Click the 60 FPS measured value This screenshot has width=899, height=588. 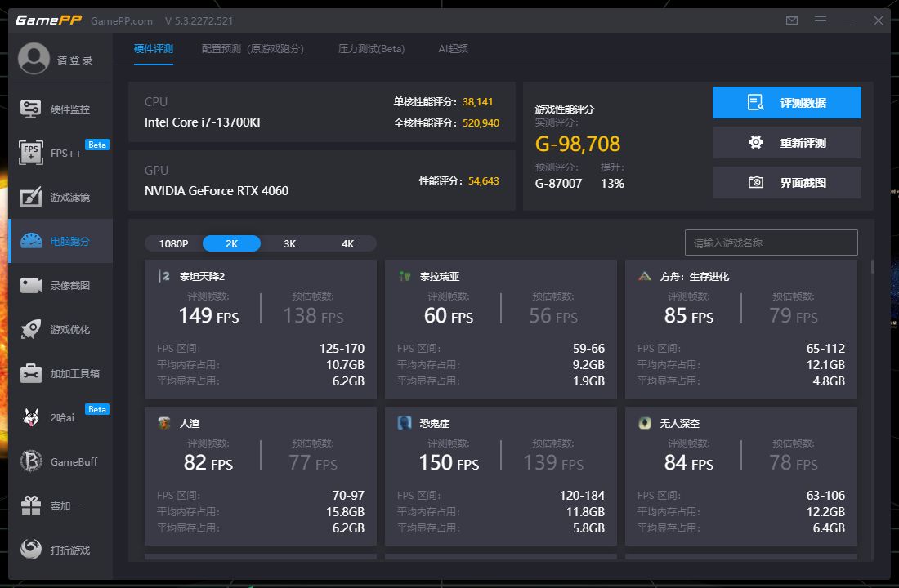pyautogui.click(x=449, y=315)
